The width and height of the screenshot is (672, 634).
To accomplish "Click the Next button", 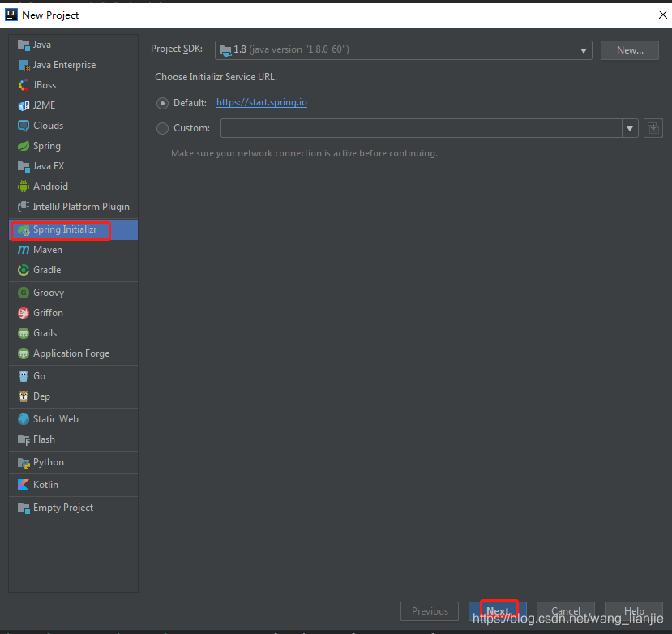I will [498, 611].
